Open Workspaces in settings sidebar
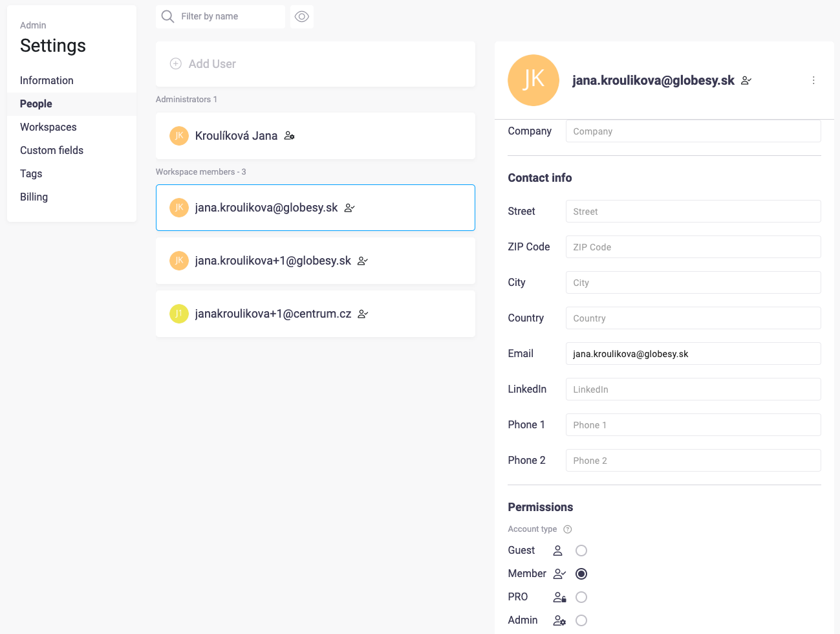This screenshot has width=840, height=634. pos(48,127)
